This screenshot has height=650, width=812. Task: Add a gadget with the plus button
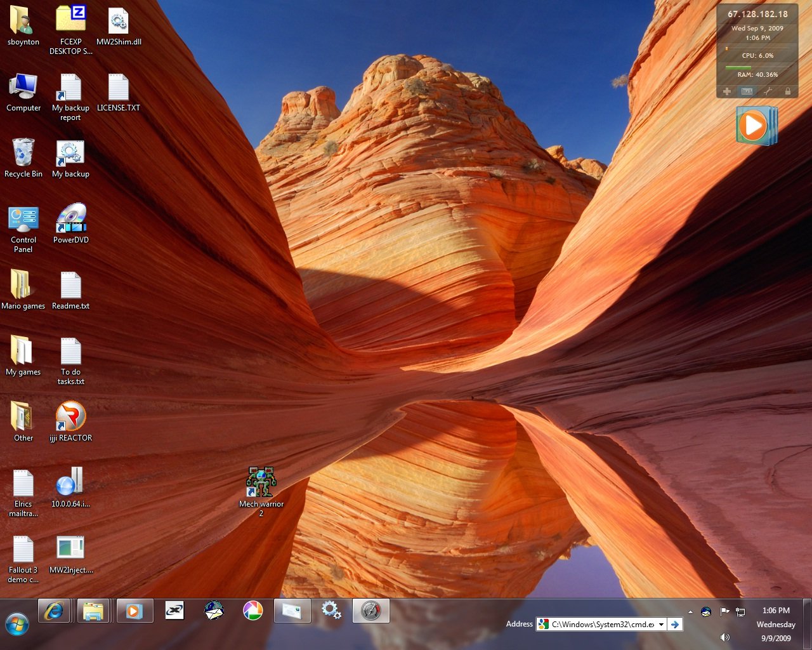727,91
